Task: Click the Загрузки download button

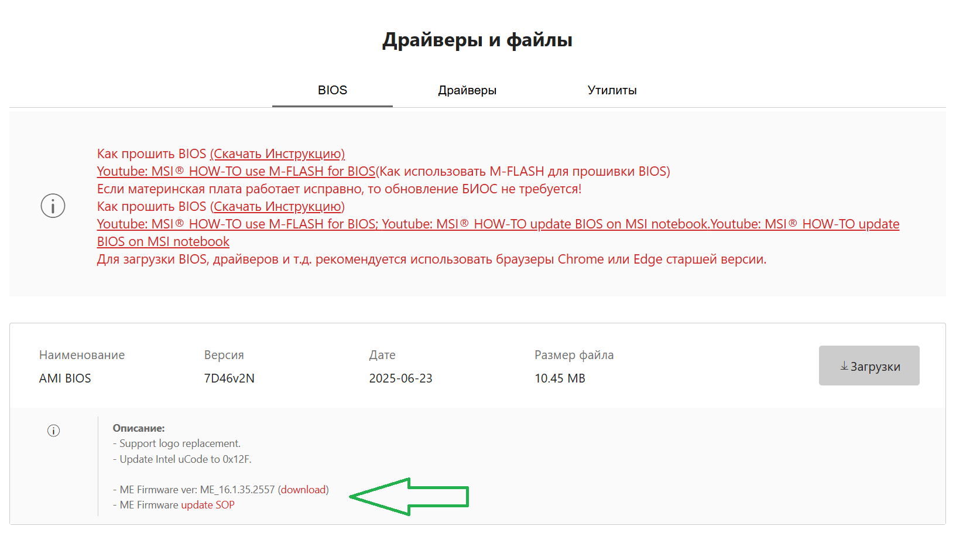Action: click(x=869, y=366)
